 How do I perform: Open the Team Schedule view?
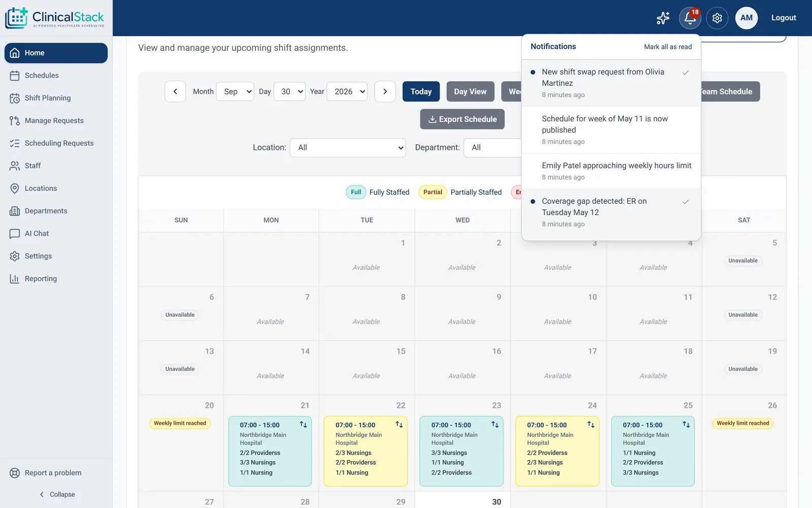click(x=730, y=91)
